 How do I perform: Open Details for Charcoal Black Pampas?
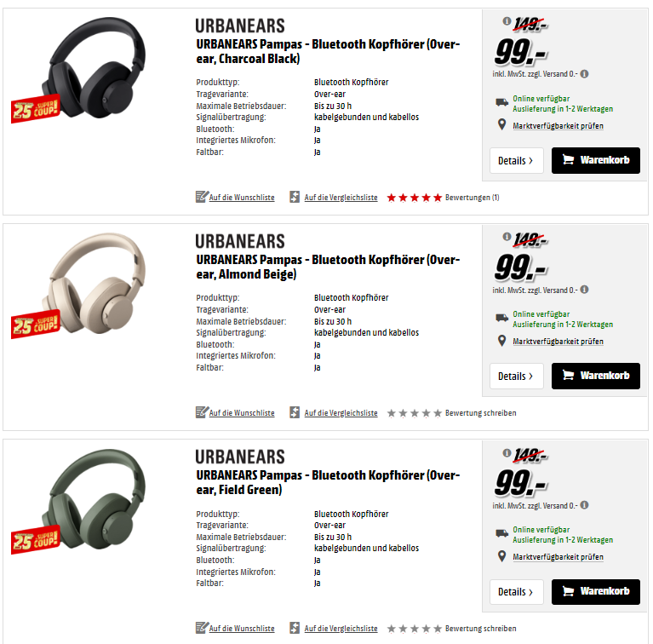coord(517,160)
